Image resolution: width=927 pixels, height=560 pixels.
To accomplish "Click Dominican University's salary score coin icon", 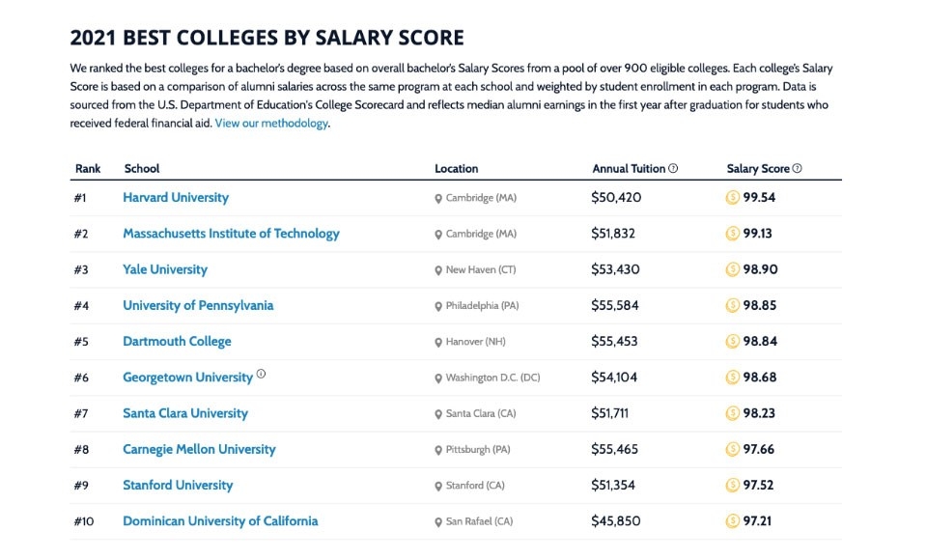I will tap(733, 521).
